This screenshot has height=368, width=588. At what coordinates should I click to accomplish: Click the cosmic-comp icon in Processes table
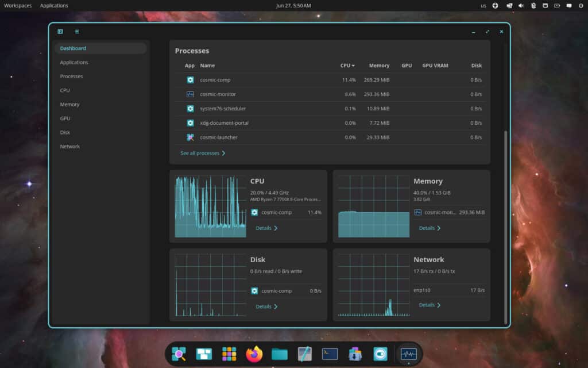point(191,80)
